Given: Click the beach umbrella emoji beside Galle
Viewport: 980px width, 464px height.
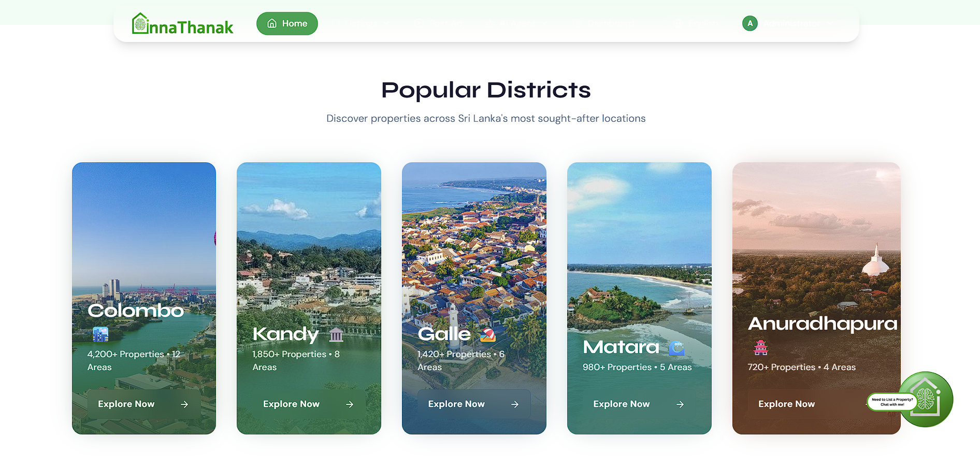Looking at the screenshot, I should click(488, 334).
